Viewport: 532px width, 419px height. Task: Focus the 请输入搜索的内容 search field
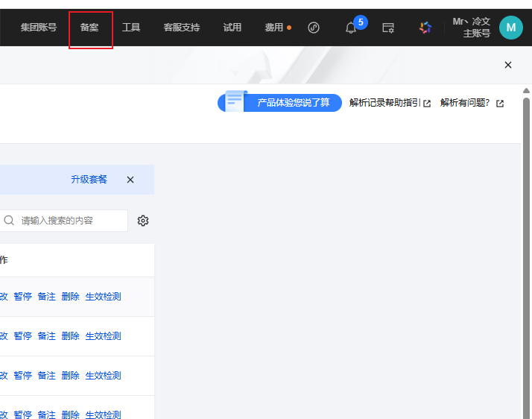pos(64,221)
